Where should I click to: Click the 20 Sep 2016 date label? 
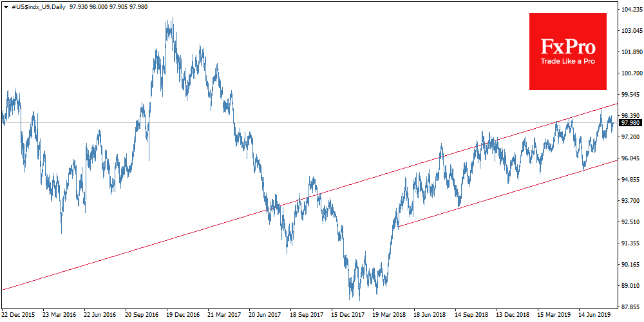142,315
